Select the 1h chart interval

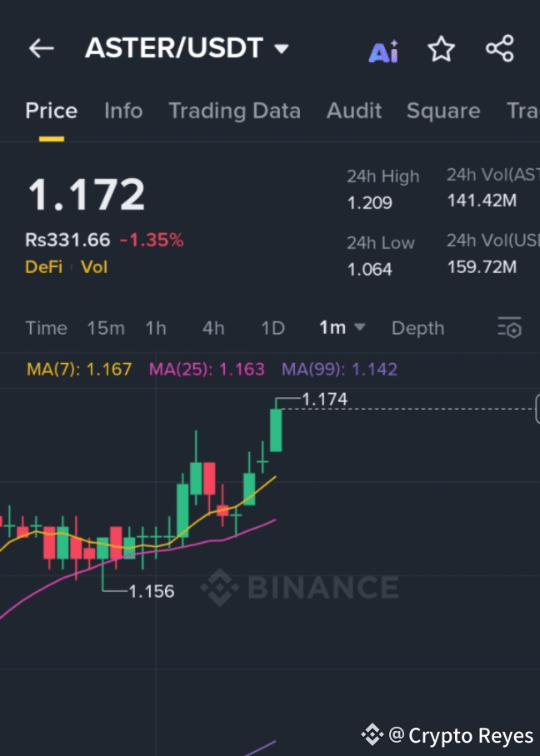click(156, 328)
